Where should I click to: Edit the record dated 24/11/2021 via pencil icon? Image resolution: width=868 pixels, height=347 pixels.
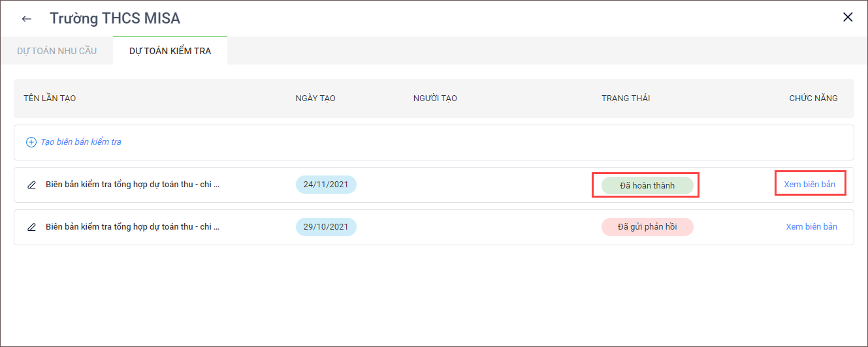click(x=31, y=185)
